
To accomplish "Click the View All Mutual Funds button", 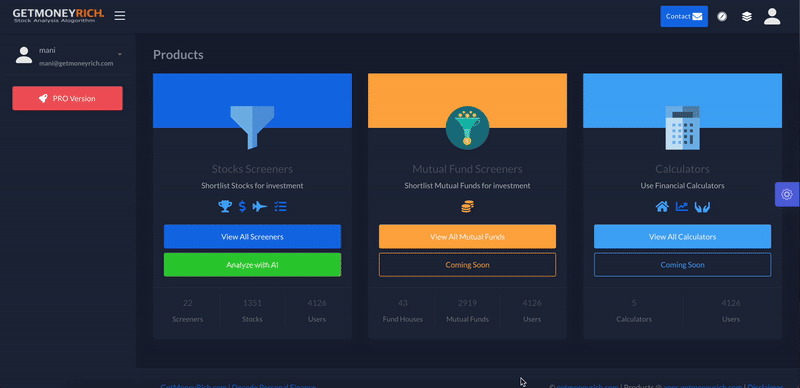I will point(467,237).
